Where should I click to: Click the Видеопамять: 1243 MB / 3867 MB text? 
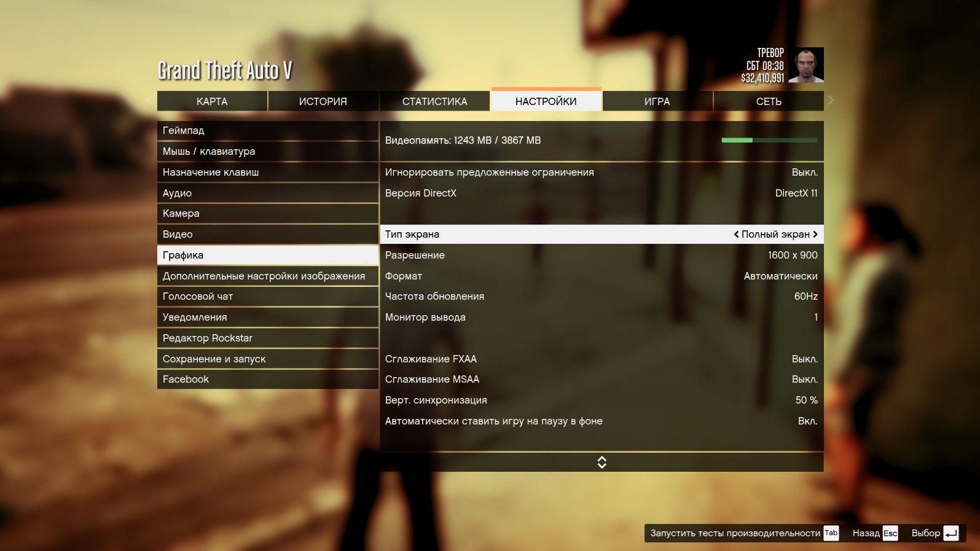[x=463, y=140]
